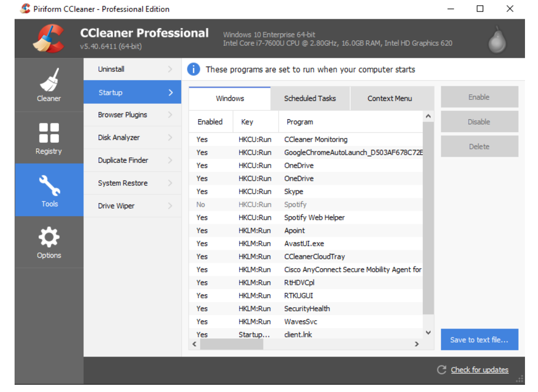Screen dimensions: 538x392
Task: Select the RTKUGUI startup entry
Action: point(306,296)
